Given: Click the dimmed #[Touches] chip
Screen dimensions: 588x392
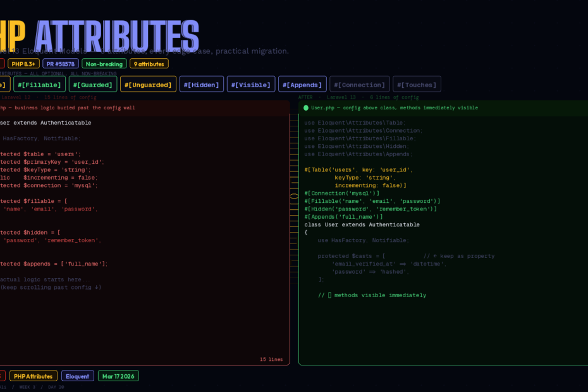Looking at the screenshot, I should [x=417, y=85].
